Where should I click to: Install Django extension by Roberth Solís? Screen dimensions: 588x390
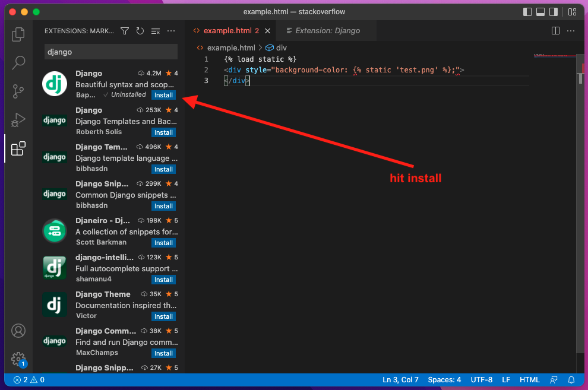point(163,132)
